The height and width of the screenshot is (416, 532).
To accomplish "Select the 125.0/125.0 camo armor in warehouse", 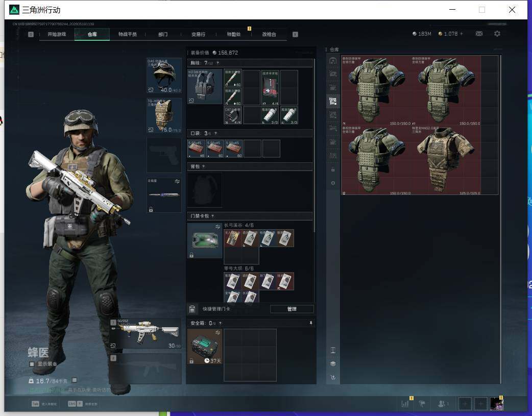I will click(446, 160).
